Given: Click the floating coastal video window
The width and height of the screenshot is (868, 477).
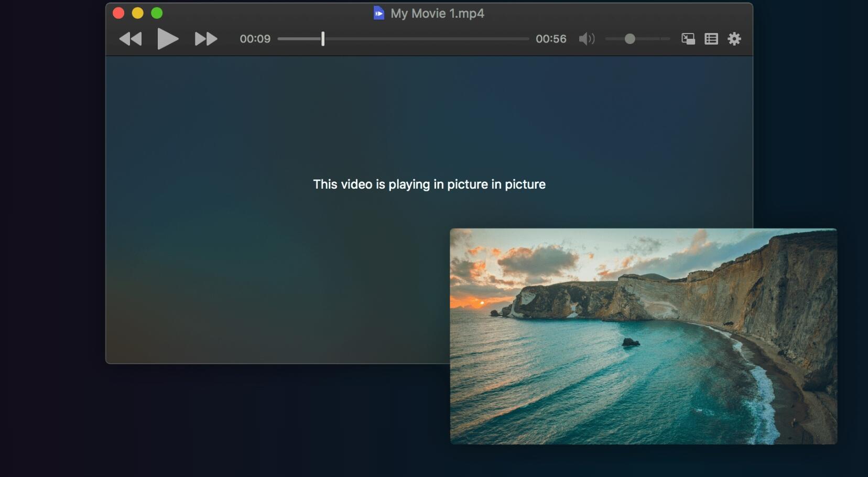Looking at the screenshot, I should coord(643,336).
